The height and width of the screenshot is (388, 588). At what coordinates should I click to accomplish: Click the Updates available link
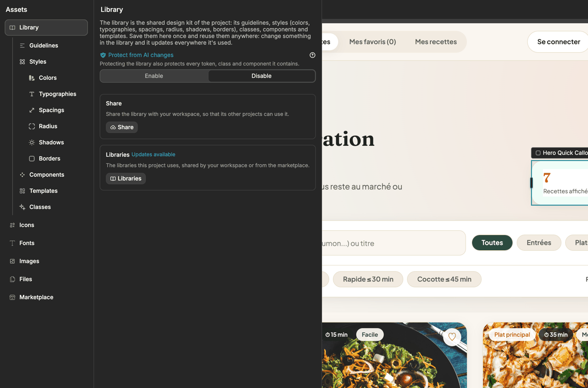coord(153,154)
